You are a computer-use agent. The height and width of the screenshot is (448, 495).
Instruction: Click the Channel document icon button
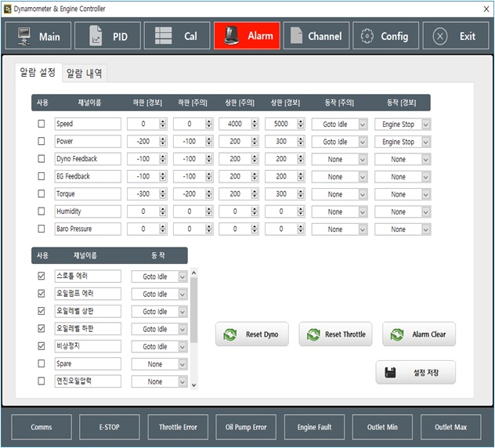(x=295, y=36)
